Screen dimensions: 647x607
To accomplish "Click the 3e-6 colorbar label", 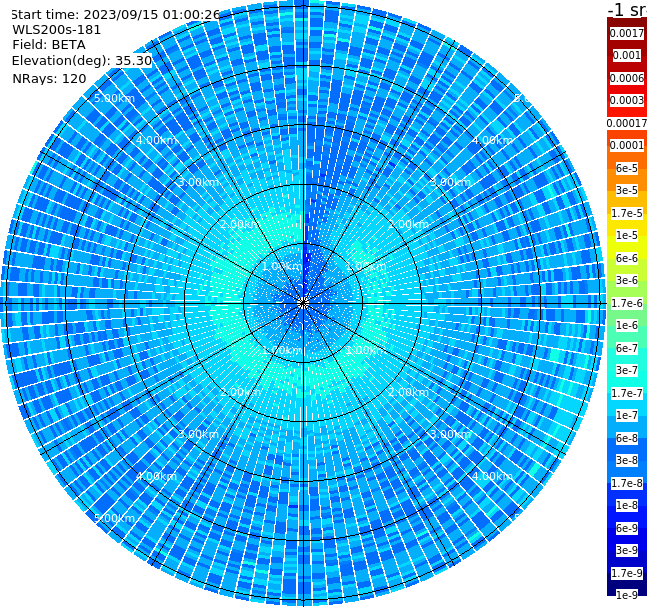I will point(627,280).
